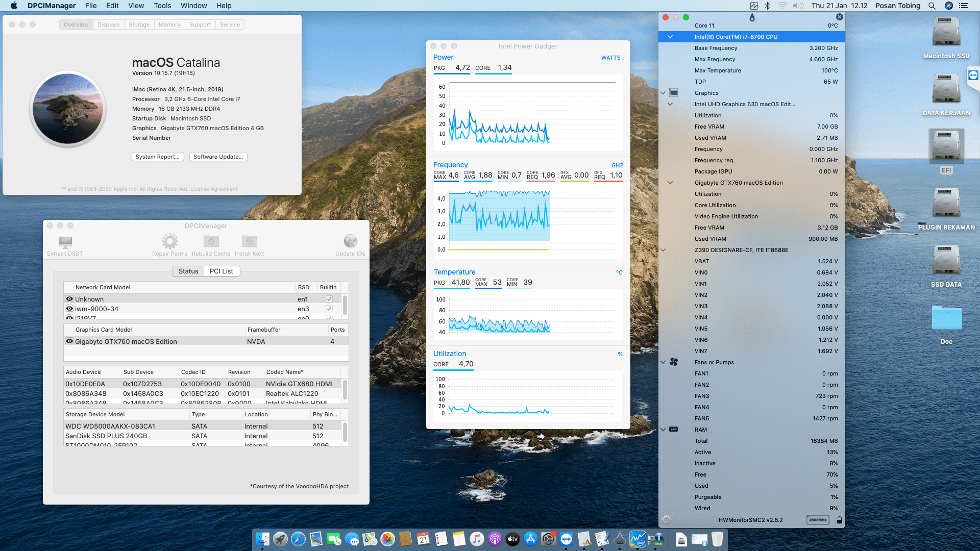980x551 pixels.
Task: Open the Macintosh SSD desktop drive
Action: [946, 32]
